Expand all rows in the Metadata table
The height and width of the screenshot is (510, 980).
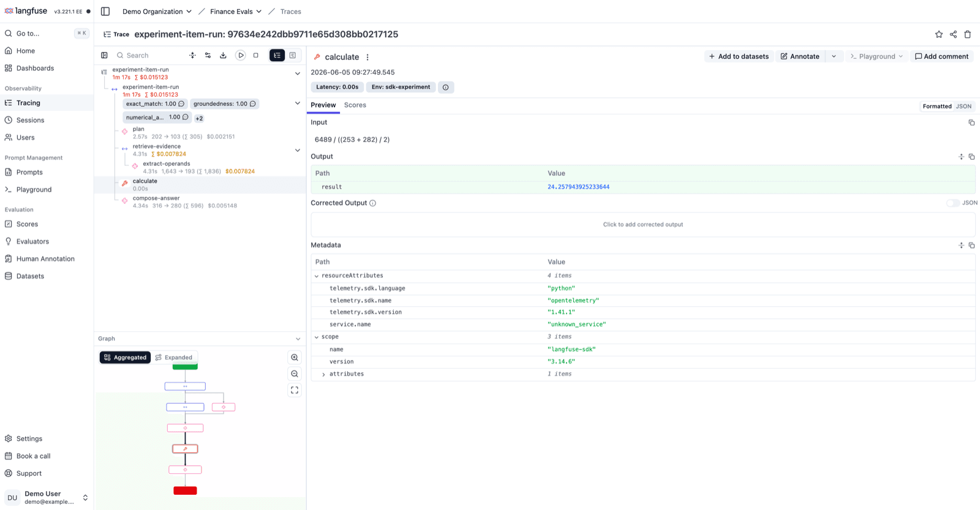pyautogui.click(x=961, y=245)
